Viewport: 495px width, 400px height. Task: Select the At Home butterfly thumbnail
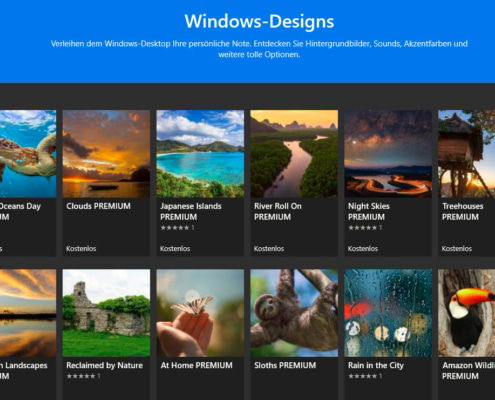(200, 313)
